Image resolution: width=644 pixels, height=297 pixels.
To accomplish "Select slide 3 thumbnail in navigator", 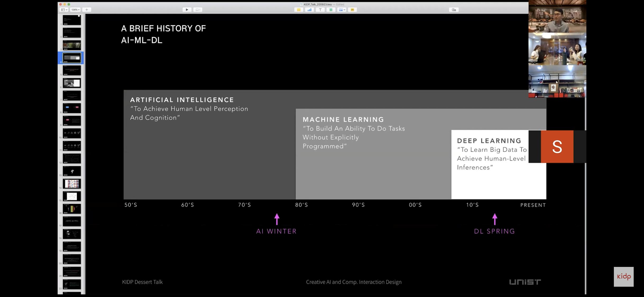I will point(72,45).
